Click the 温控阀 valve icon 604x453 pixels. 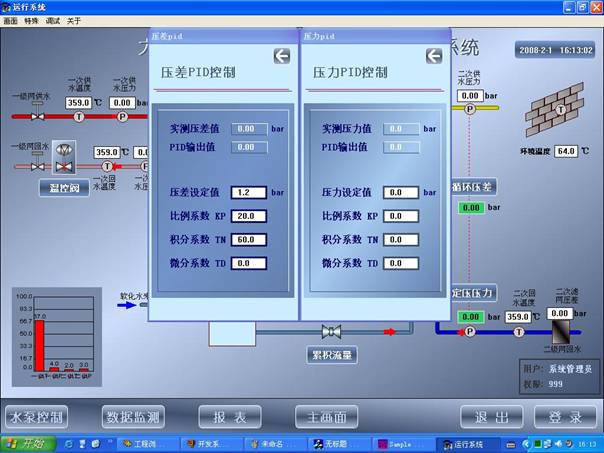[65, 153]
